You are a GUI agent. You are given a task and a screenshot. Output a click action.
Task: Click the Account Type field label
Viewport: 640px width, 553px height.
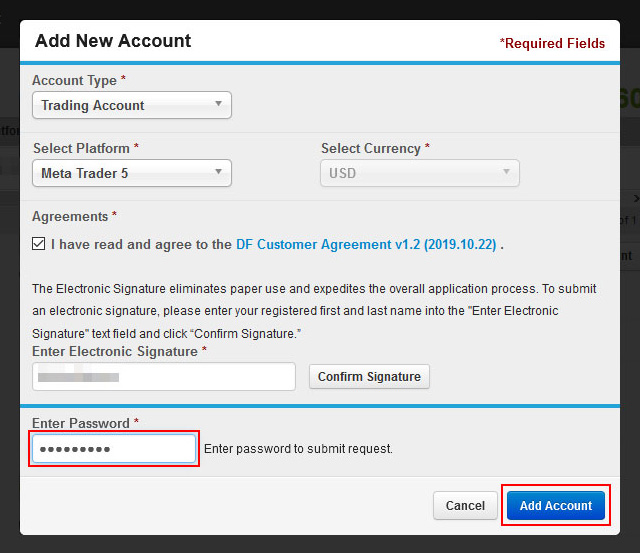pyautogui.click(x=75, y=80)
